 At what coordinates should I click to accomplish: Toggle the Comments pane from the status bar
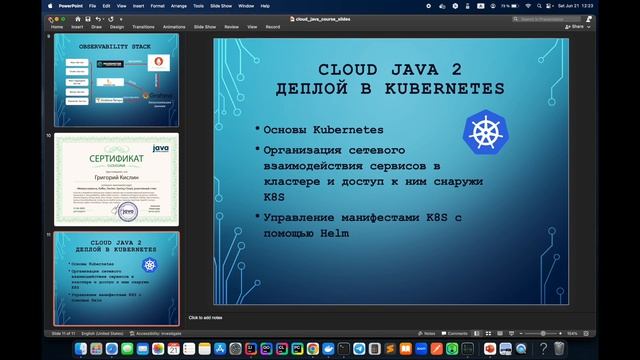point(455,333)
